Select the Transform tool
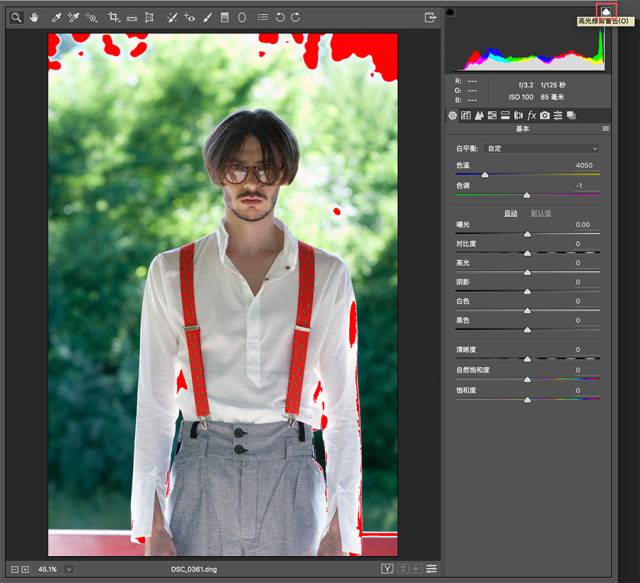 [149, 18]
